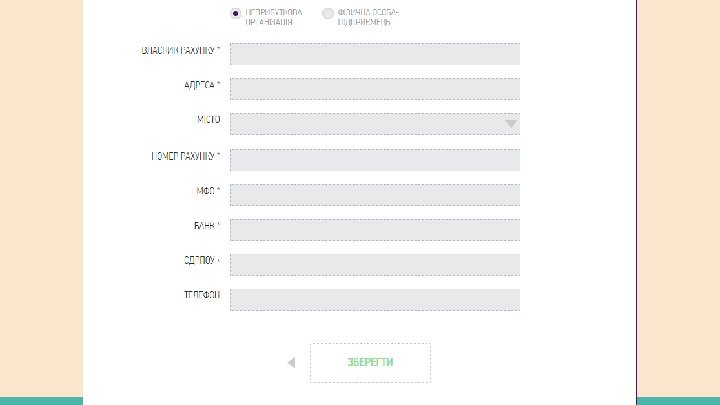Click into the МФО field
This screenshot has width=720, height=405.
click(x=374, y=195)
